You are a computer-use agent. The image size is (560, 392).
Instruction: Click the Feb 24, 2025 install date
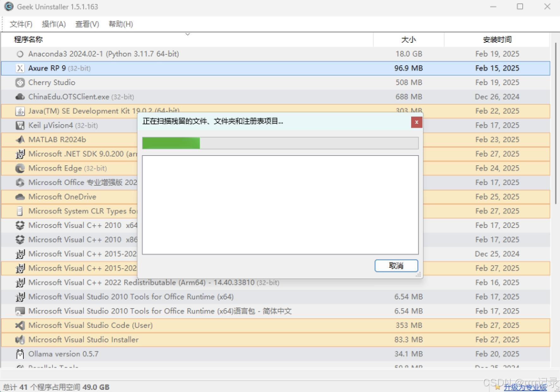tap(497, 168)
